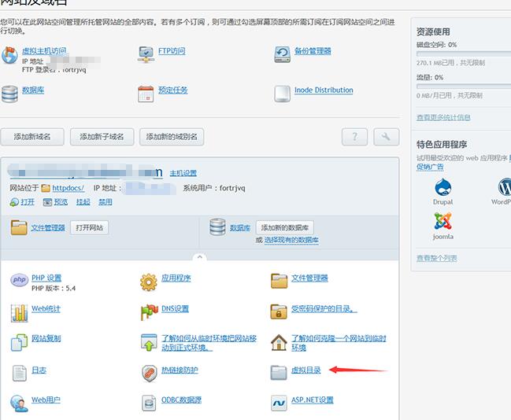Viewport: 511px width, 420px height.
Task: Click the Drupal application icon
Action: pyautogui.click(x=442, y=188)
